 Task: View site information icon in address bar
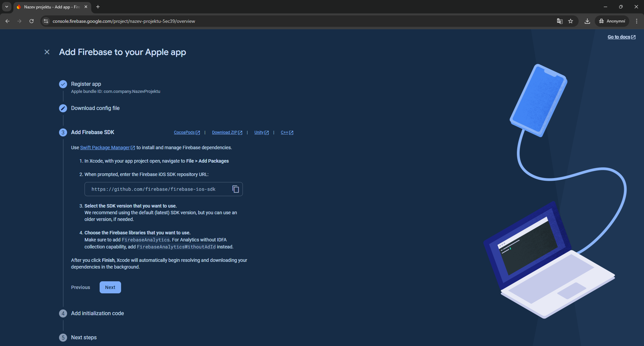tap(46, 21)
